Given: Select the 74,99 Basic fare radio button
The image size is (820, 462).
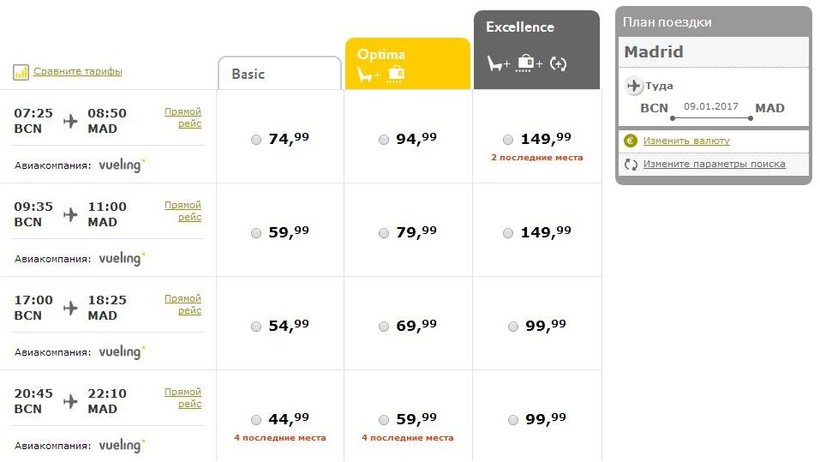Looking at the screenshot, I should [x=256, y=140].
